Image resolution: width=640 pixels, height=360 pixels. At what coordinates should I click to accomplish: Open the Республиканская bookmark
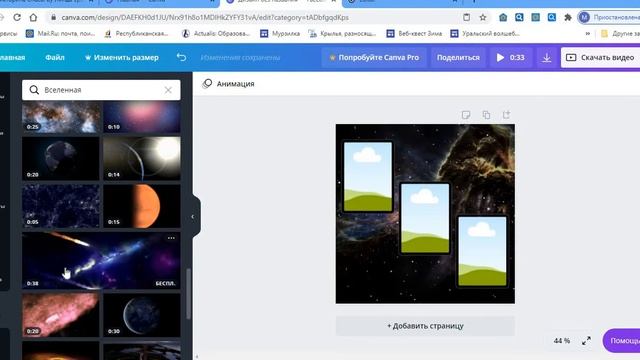coord(136,33)
